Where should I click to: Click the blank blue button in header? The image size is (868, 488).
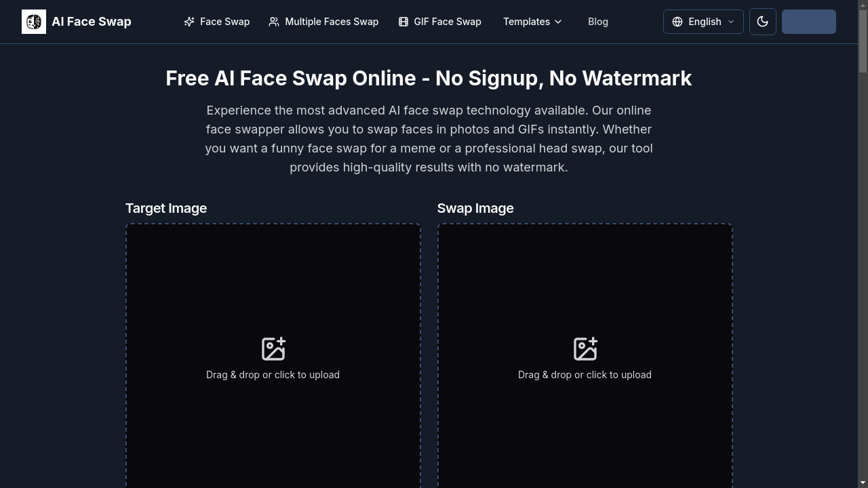(809, 22)
